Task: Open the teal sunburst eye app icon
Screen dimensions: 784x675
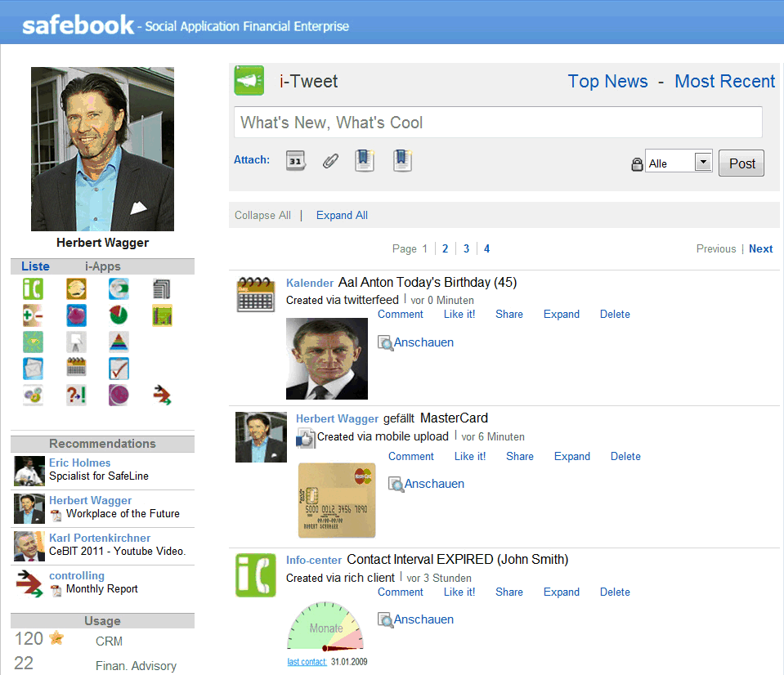Action: (33, 342)
